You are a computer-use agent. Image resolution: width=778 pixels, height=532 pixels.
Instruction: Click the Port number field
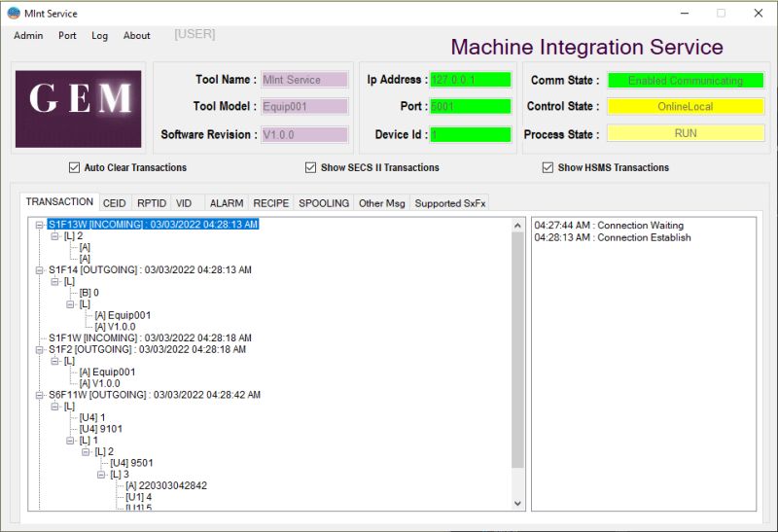[471, 107]
